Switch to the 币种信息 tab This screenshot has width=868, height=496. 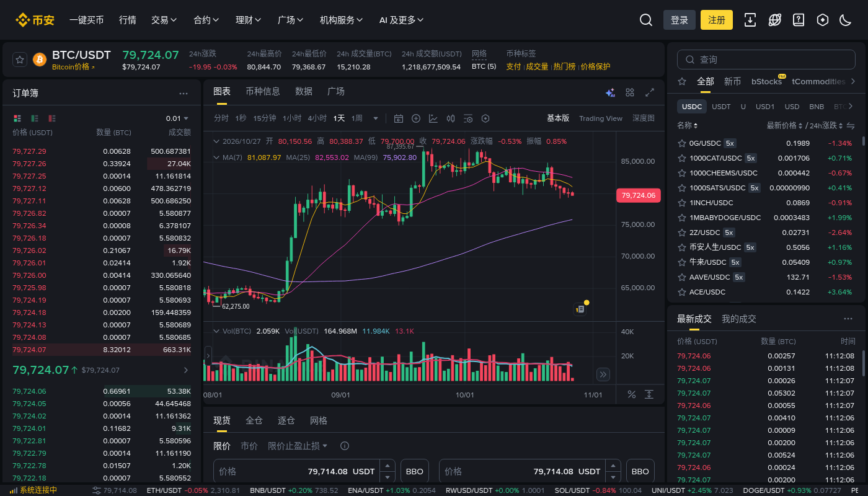(263, 91)
